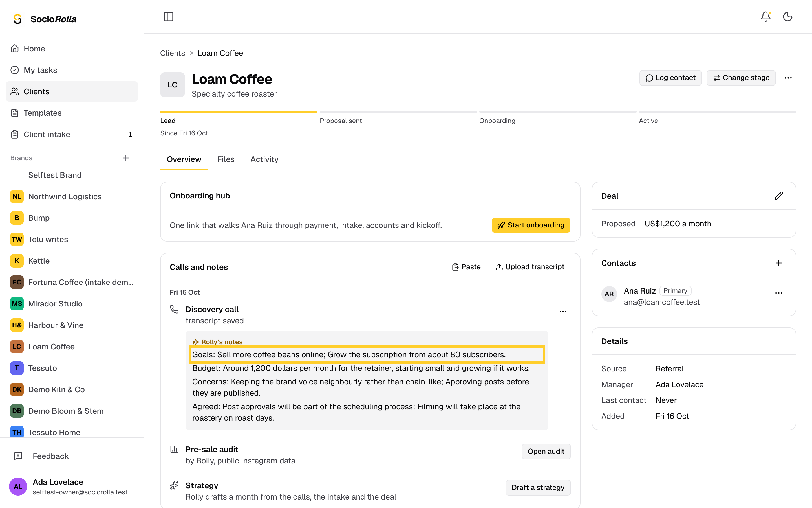The height and width of the screenshot is (508, 812).
Task: Edit the Deal with pencil icon
Action: (778, 196)
